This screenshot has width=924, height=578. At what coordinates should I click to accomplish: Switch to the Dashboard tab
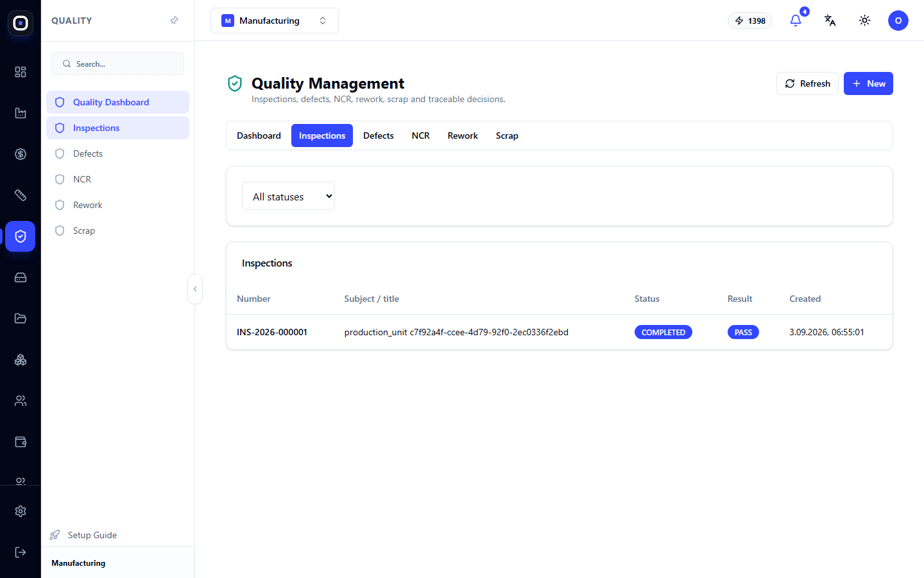(x=259, y=136)
